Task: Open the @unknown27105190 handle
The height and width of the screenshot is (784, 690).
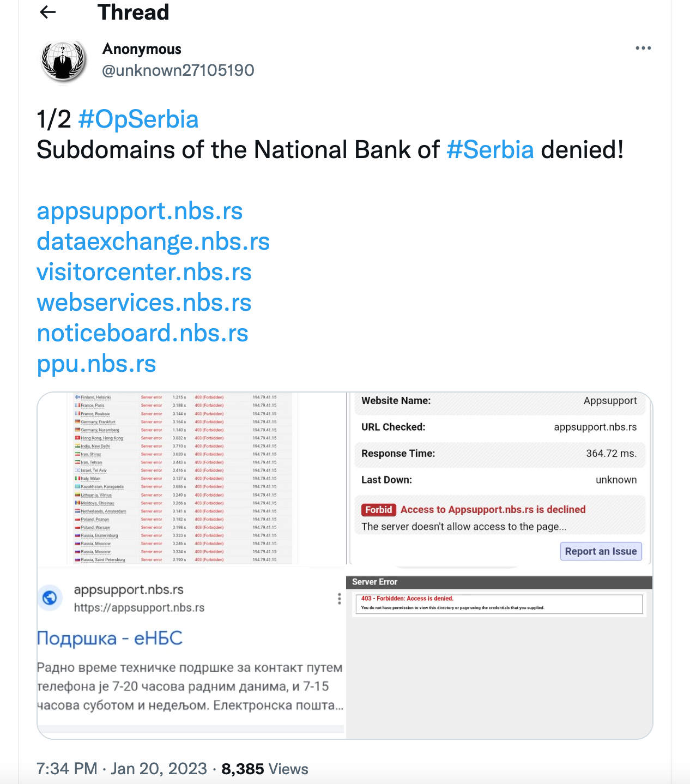Action: [x=178, y=70]
